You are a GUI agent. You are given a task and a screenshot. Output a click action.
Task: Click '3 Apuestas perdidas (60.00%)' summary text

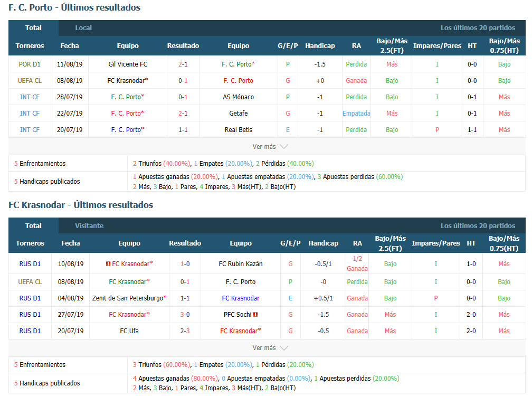[360, 177]
